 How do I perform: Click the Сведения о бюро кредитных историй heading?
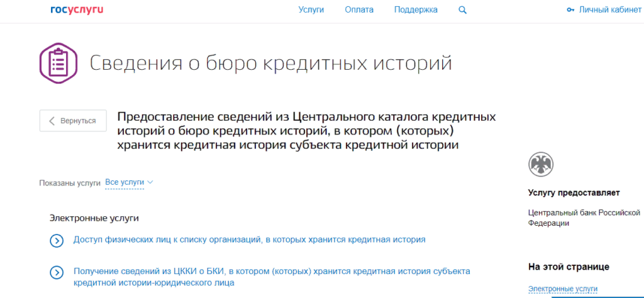point(270,64)
